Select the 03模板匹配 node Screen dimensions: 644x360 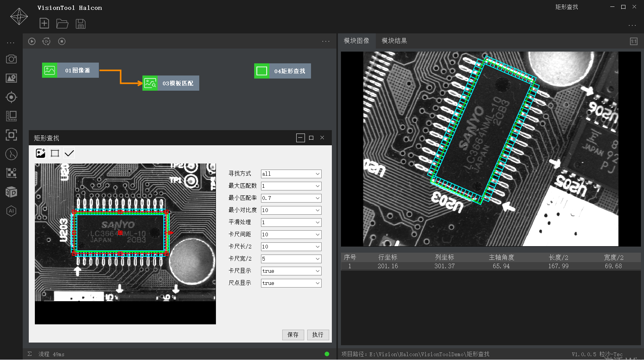pos(171,83)
